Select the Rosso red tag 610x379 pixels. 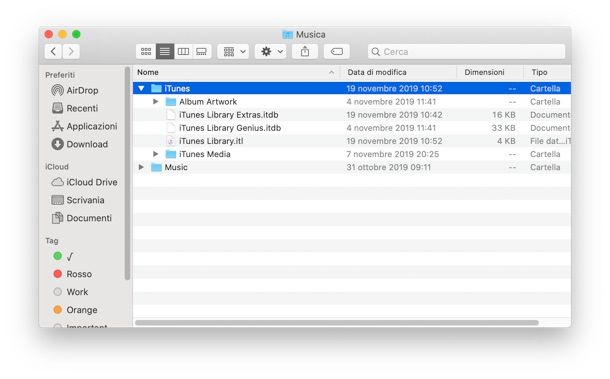(72, 274)
